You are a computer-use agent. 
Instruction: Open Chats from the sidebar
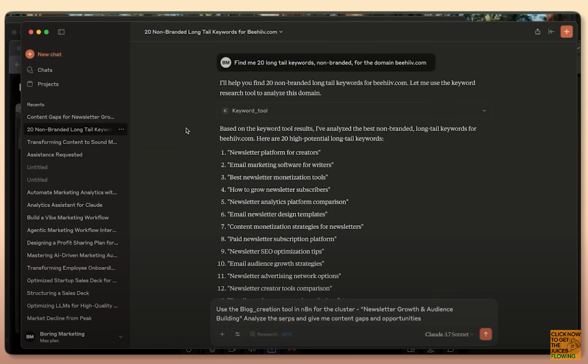(45, 70)
